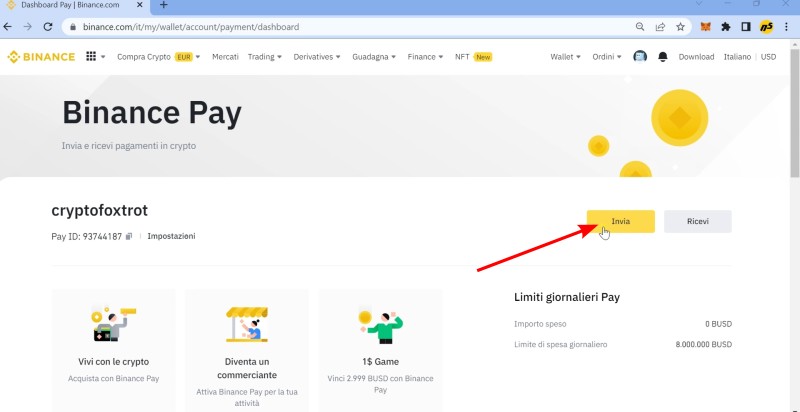Open the apps grid menu icon
Viewport: 800px width, 412px height.
click(x=91, y=57)
